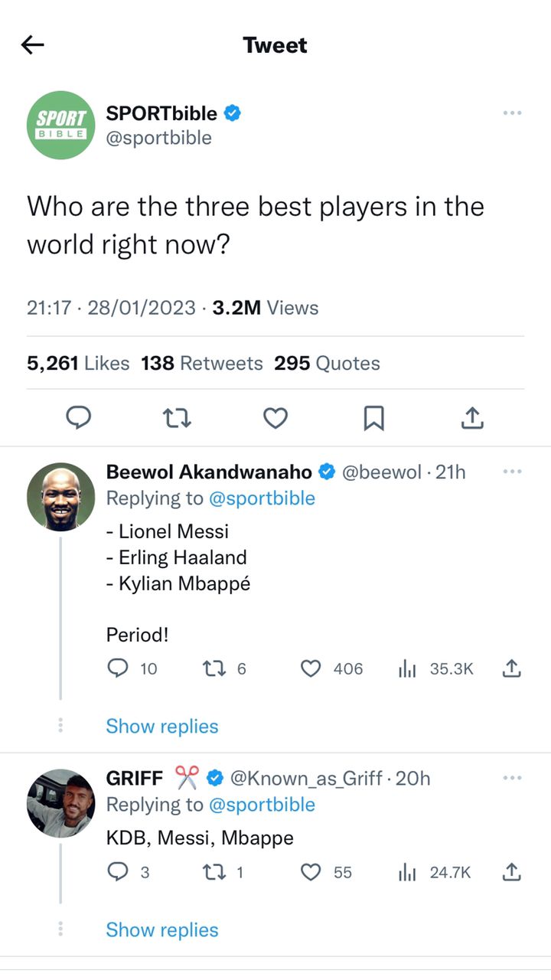551x980 pixels.
Task: Open SPORTbible profile picture
Action: (x=61, y=125)
